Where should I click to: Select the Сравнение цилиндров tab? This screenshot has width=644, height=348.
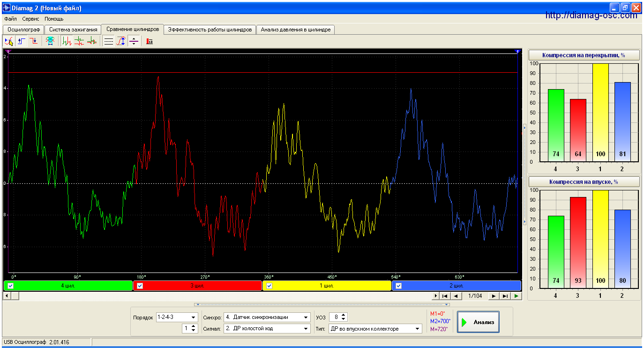(x=133, y=29)
